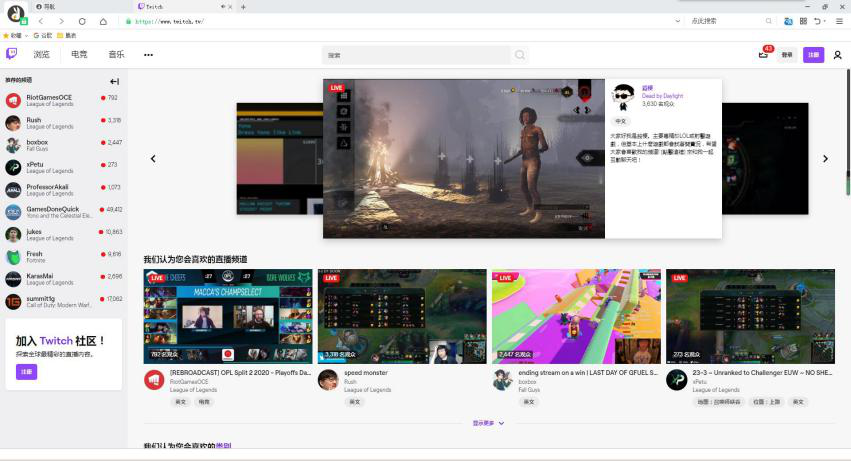Open a new browser tab with plus
This screenshot has width=851, height=461.
[x=243, y=7]
